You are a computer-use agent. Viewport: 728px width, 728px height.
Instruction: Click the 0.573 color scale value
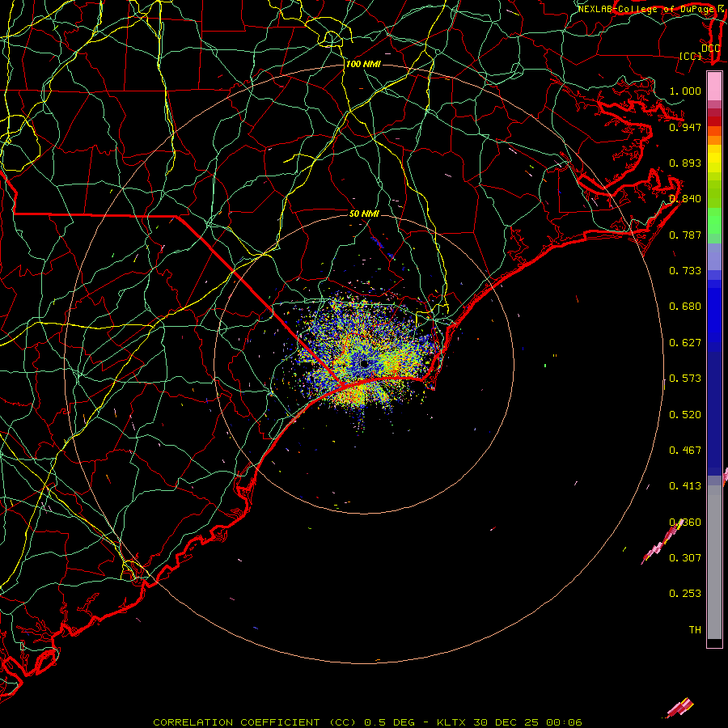pos(685,379)
